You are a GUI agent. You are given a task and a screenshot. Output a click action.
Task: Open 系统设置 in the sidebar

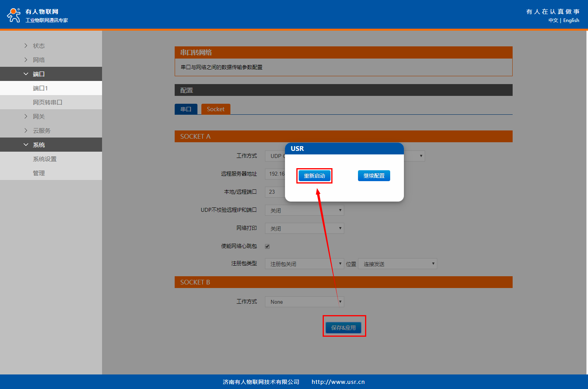pyautogui.click(x=45, y=159)
